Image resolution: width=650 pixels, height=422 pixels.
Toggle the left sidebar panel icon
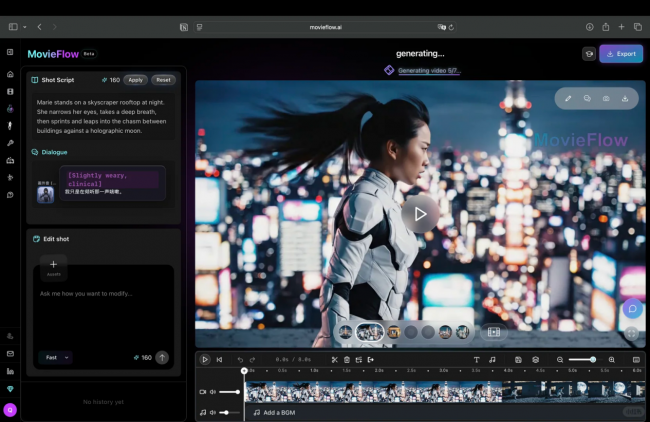(10, 52)
